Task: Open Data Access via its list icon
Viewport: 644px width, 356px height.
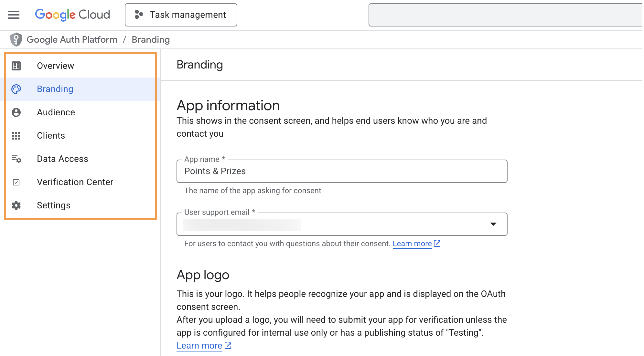Action: click(16, 159)
